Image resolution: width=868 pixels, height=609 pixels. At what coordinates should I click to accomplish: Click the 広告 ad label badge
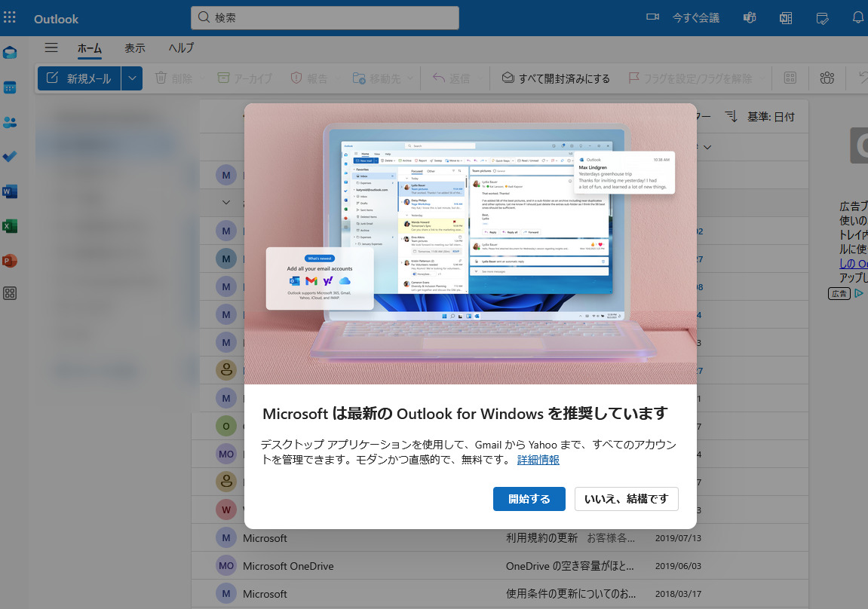(839, 294)
